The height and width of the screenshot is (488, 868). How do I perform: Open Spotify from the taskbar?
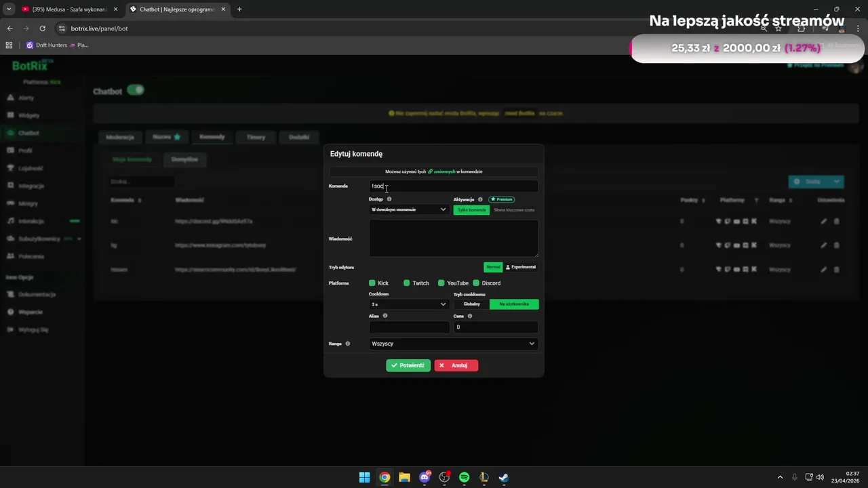click(464, 477)
